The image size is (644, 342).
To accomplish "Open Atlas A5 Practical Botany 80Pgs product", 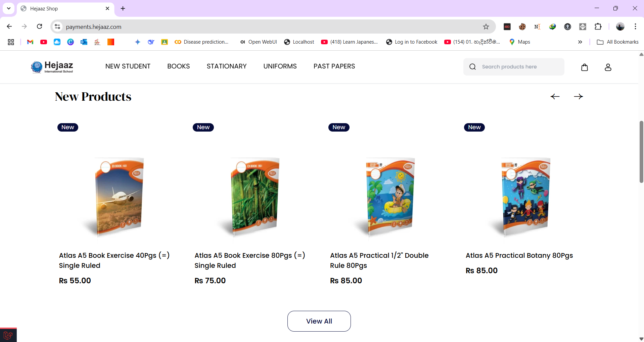I will pyautogui.click(x=519, y=255).
